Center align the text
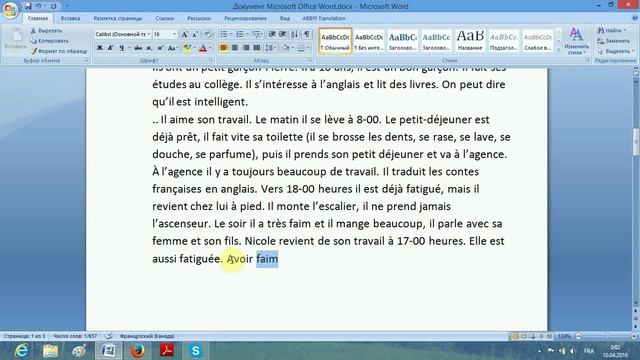The height and width of the screenshot is (360, 640). click(235, 48)
